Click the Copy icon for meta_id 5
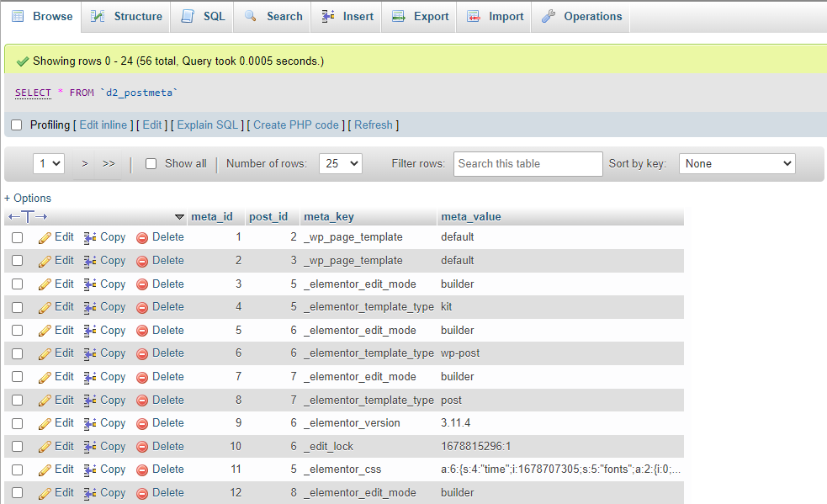Viewport: 827px width, 504px height. click(90, 331)
